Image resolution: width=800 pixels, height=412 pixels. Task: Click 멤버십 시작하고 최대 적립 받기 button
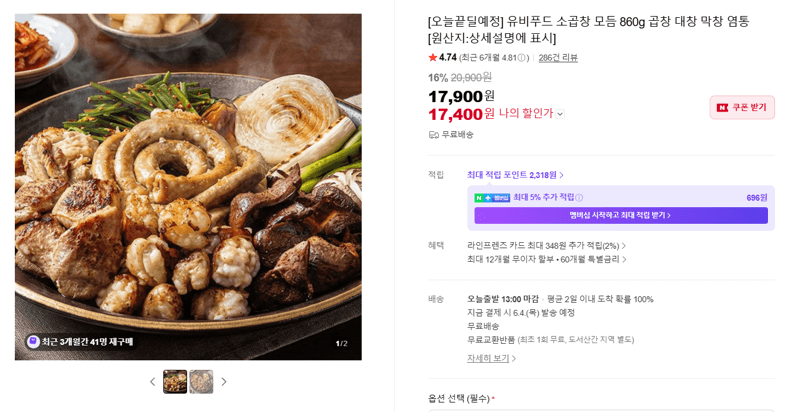pyautogui.click(x=621, y=216)
